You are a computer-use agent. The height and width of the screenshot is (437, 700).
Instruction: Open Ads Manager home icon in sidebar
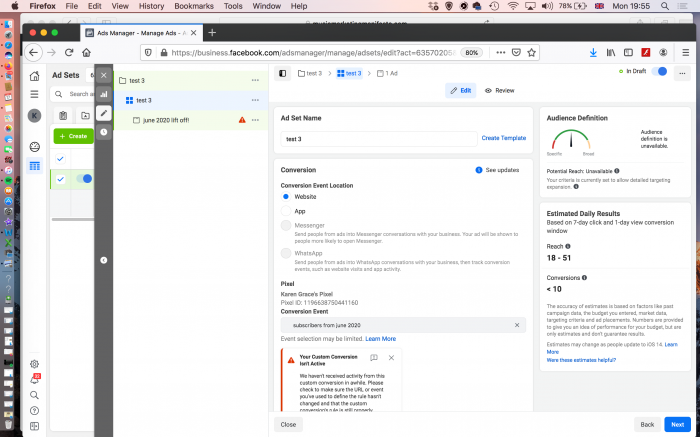point(34,76)
